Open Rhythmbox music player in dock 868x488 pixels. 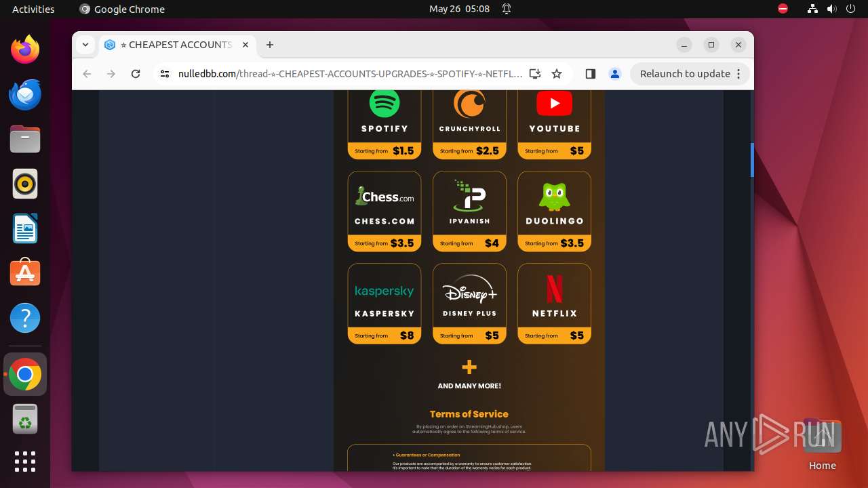click(x=25, y=184)
